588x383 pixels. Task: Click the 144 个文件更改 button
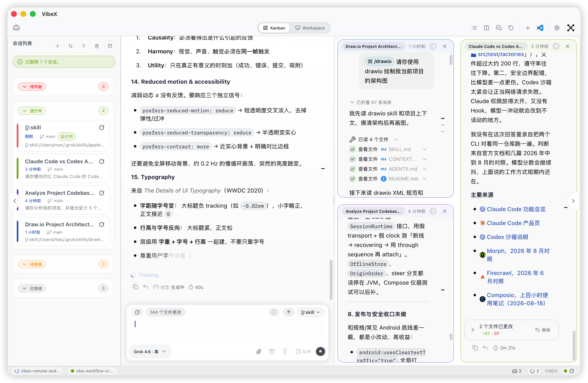pyautogui.click(x=166, y=312)
